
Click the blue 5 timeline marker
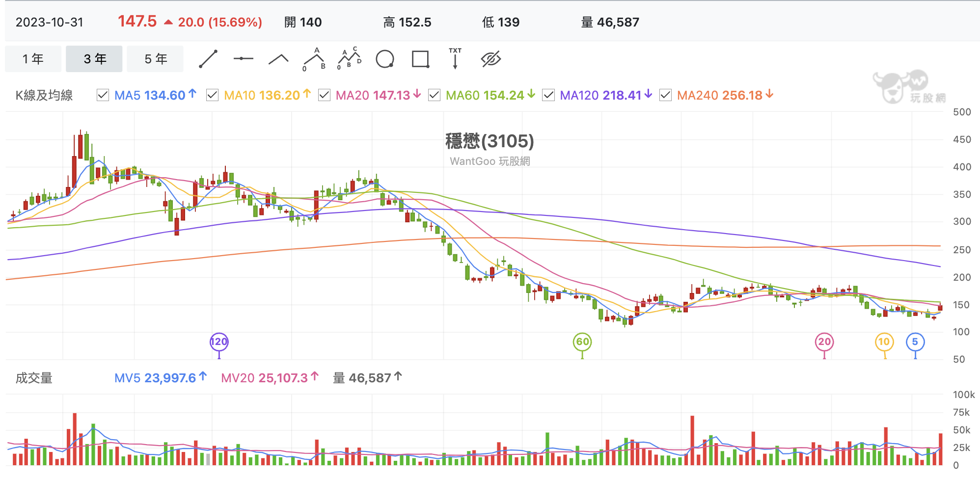(915, 342)
